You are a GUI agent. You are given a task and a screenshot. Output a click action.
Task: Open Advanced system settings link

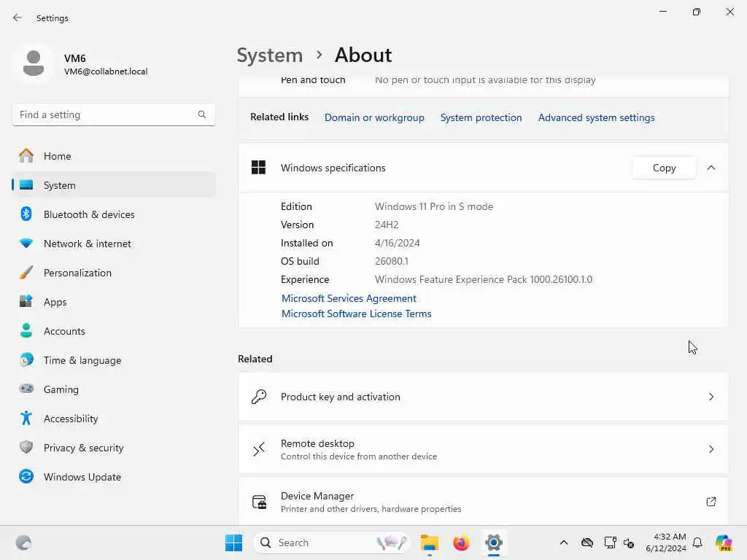tap(596, 117)
